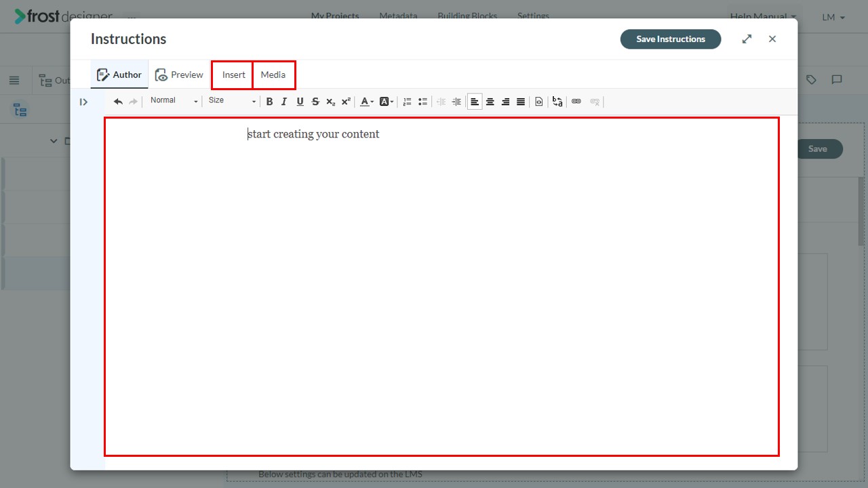Open the Help Manual dropdown
Viewport: 868px width, 488px height.
point(763,17)
